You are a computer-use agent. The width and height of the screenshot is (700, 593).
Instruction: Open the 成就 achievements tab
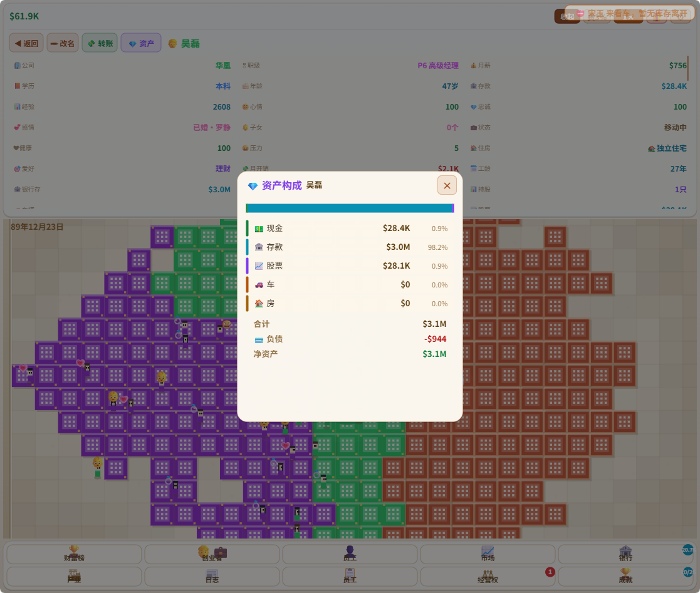pos(625,576)
